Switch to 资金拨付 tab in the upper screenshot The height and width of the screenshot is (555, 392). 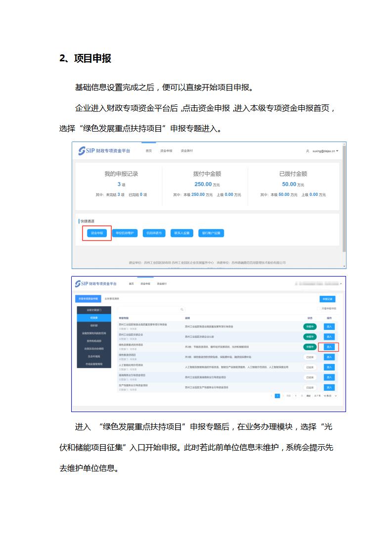click(186, 151)
